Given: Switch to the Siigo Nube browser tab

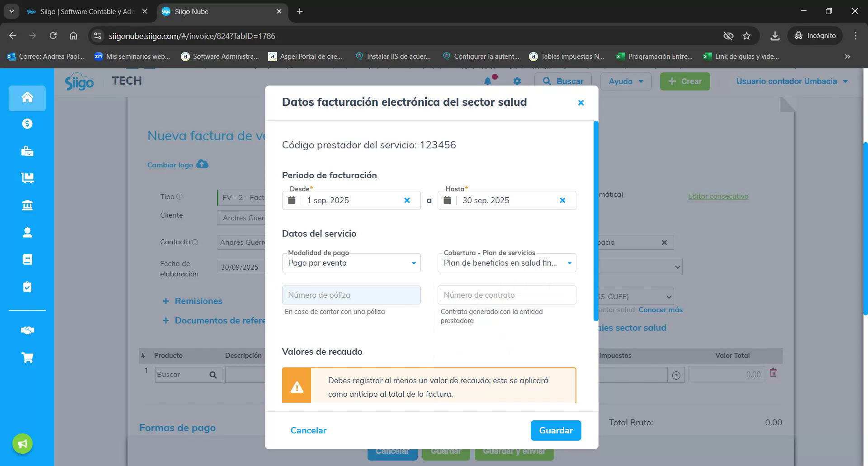Looking at the screenshot, I should click(x=191, y=11).
